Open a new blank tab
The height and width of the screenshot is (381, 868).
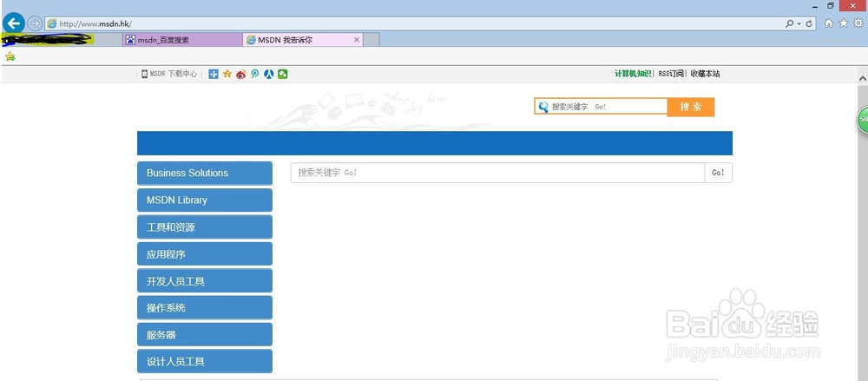[372, 40]
